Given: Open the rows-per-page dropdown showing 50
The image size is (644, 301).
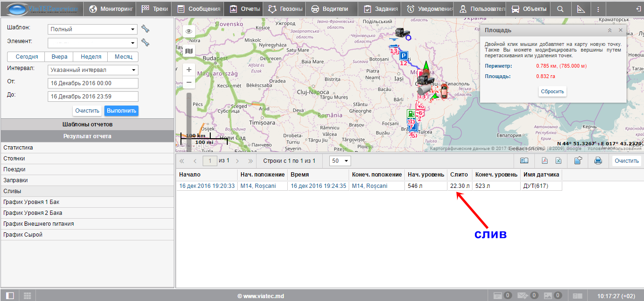Looking at the screenshot, I should pos(340,161).
